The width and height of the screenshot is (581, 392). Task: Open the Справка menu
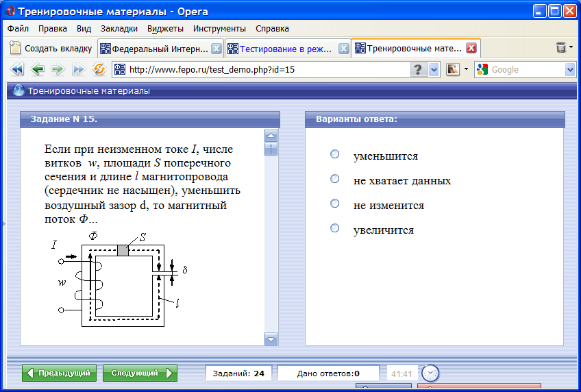coord(273,29)
